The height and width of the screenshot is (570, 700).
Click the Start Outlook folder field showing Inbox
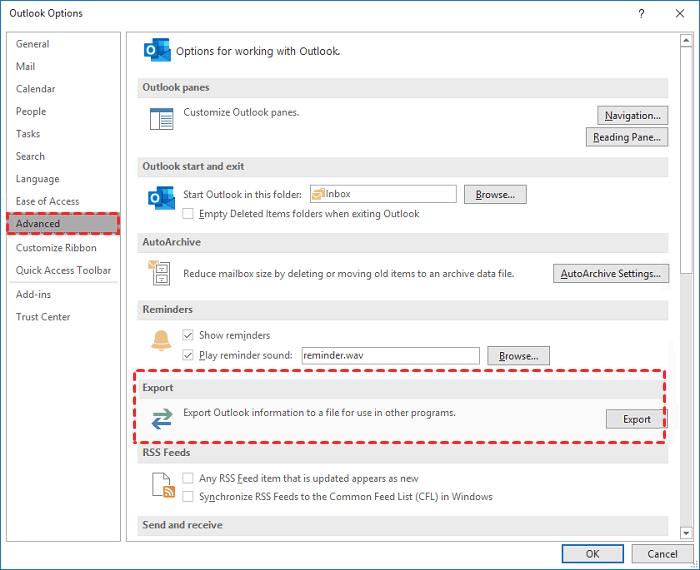coord(383,194)
